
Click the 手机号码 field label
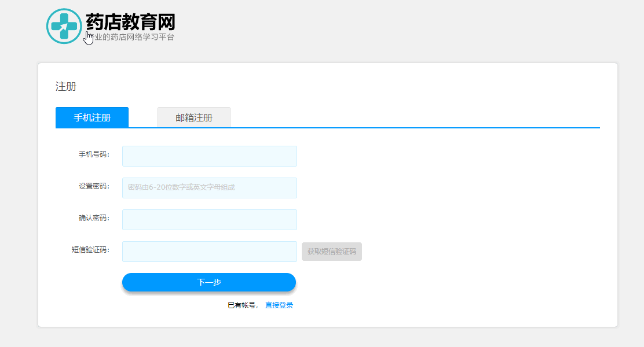(94, 155)
